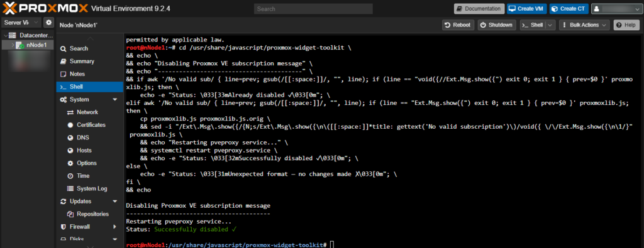This screenshot has height=248, width=644.
Task: Open the Repositories page
Action: pyautogui.click(x=89, y=214)
